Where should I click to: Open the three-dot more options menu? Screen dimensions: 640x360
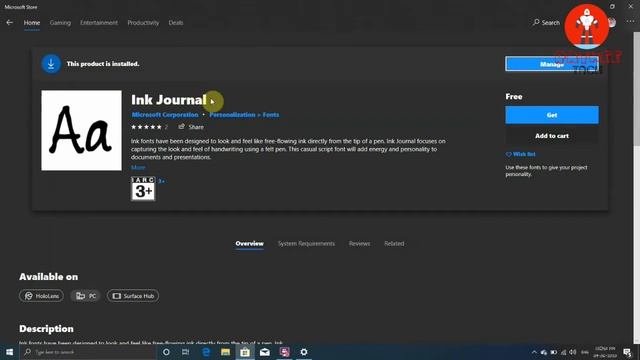(x=630, y=22)
